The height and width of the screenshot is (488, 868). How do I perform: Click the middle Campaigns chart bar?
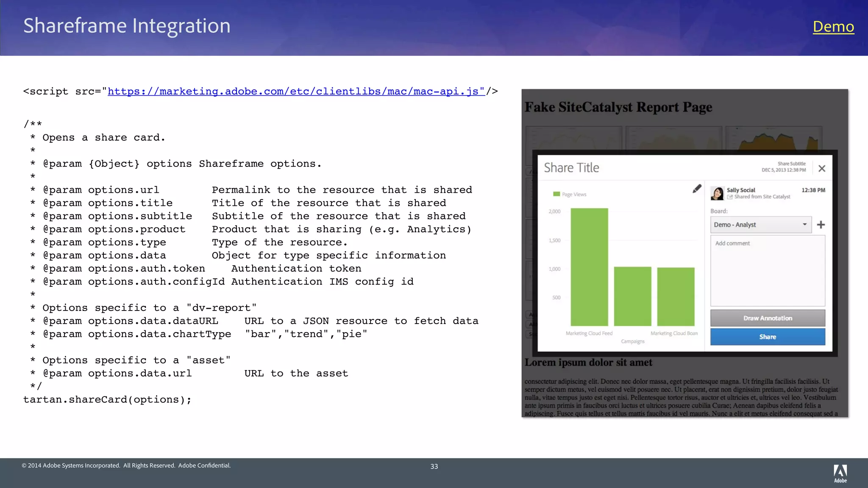(632, 296)
